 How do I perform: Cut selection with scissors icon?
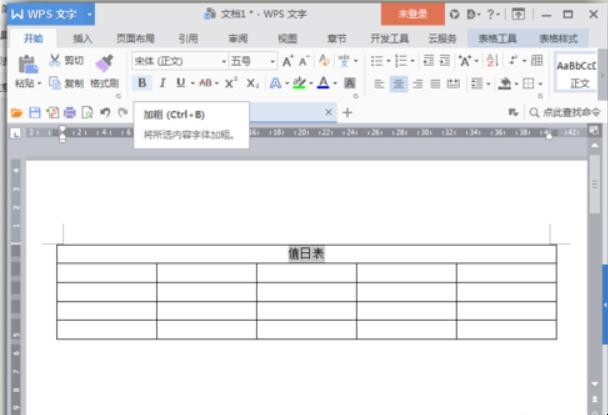(55, 60)
